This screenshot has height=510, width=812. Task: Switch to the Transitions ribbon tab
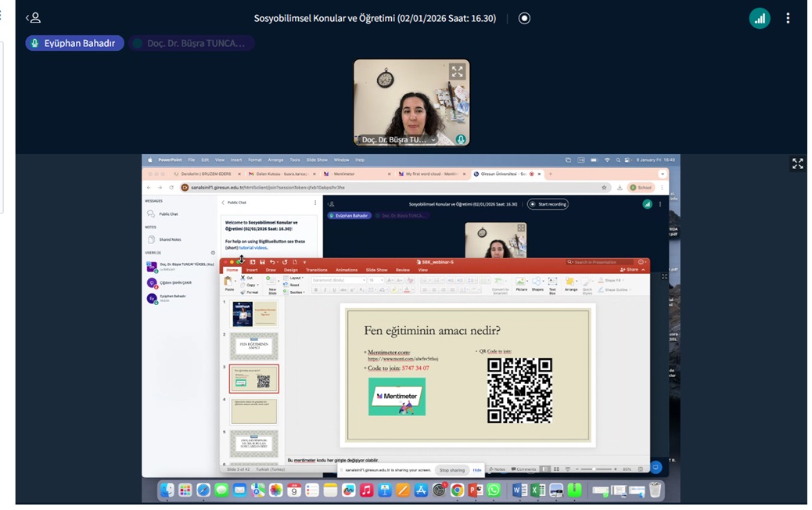(x=316, y=270)
